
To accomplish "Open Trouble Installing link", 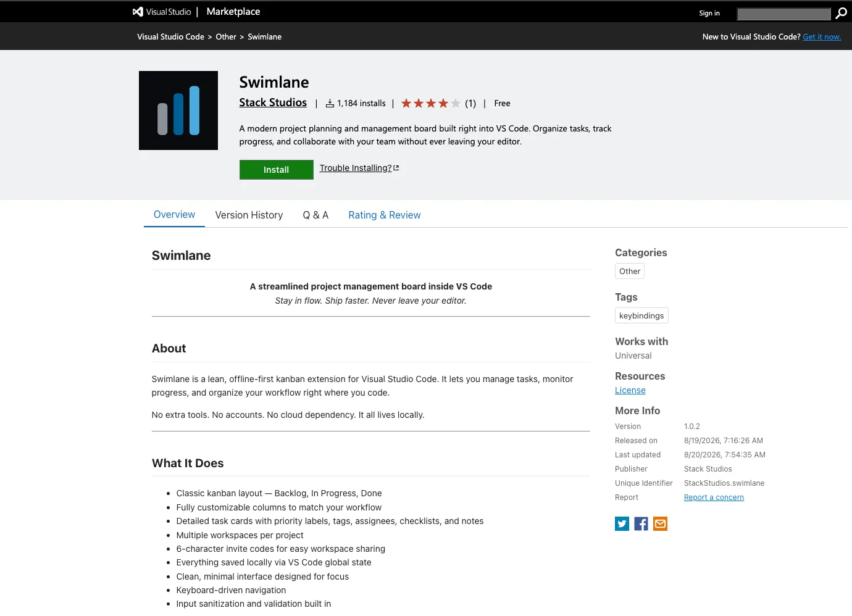I will tap(359, 168).
